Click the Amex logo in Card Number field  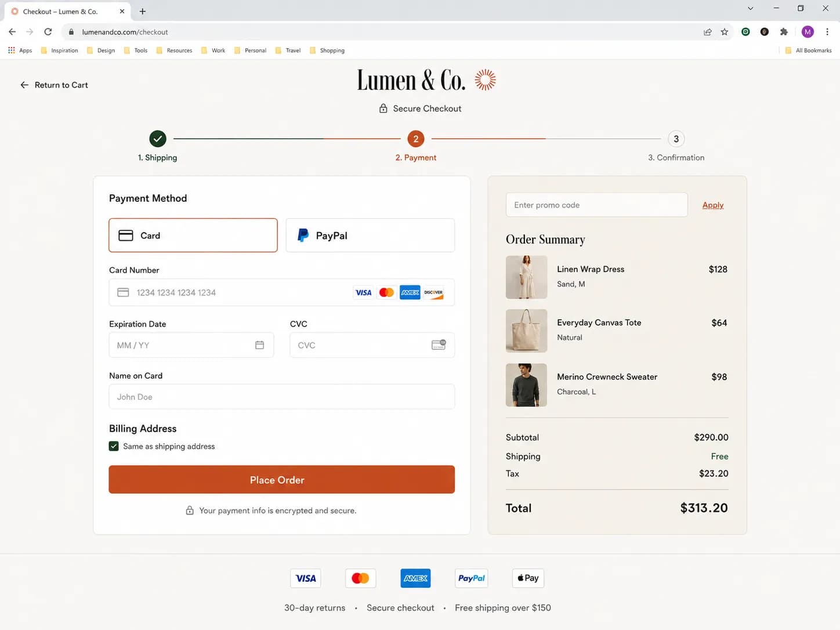pos(410,293)
